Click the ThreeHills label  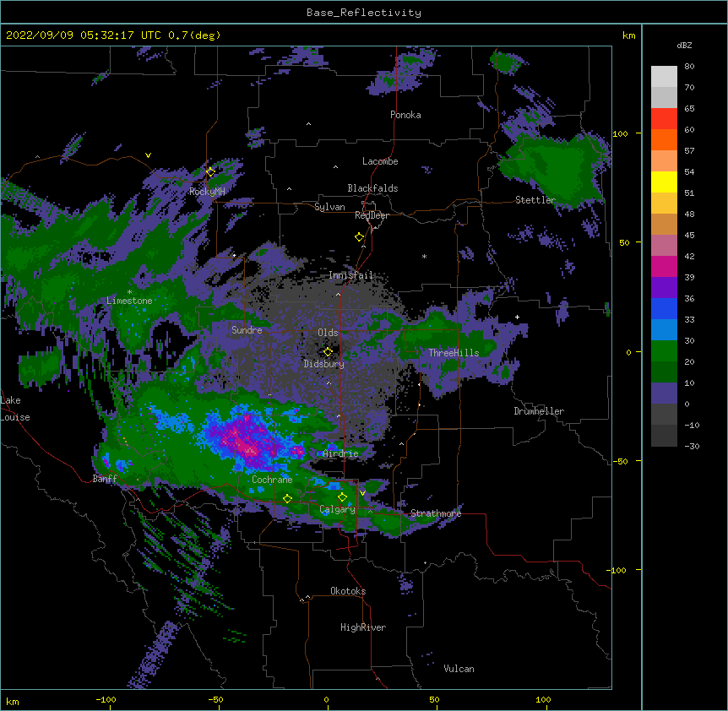454,353
